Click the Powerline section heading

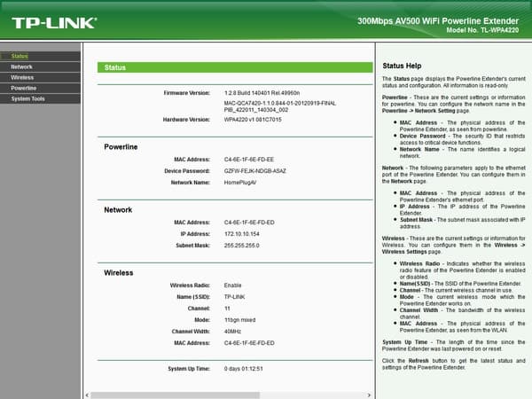[121, 147]
